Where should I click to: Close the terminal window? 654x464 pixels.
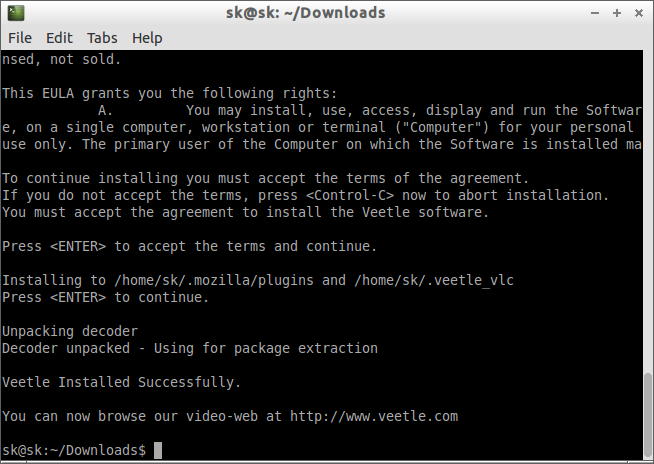[639, 13]
